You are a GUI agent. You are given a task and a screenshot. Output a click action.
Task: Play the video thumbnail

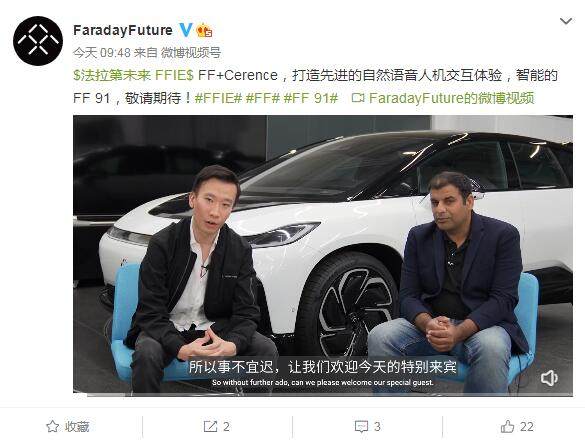[x=323, y=256]
